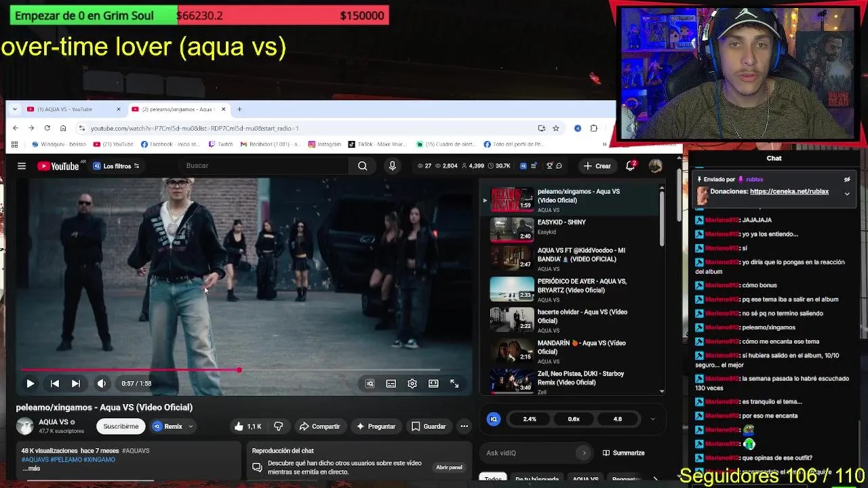Expand vidIQ stats panel chevron
Screen dimensions: 868x488
[x=652, y=419]
